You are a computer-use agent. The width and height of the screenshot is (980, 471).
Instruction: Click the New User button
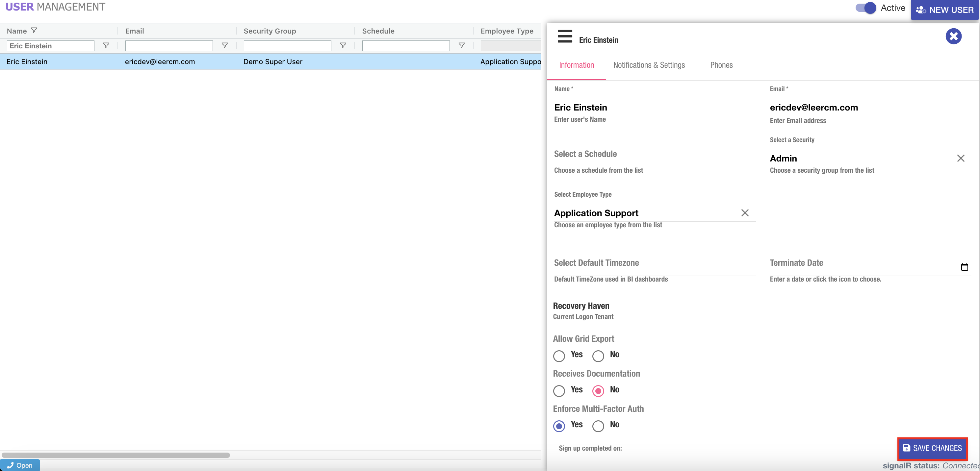pyautogui.click(x=945, y=10)
